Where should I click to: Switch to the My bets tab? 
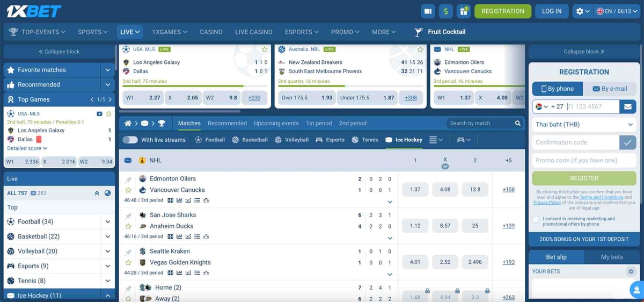[612, 257]
